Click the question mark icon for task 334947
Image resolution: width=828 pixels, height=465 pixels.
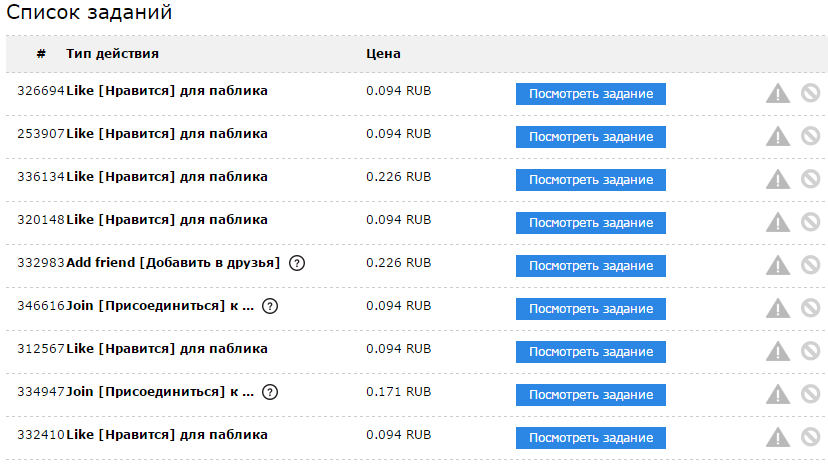click(269, 392)
